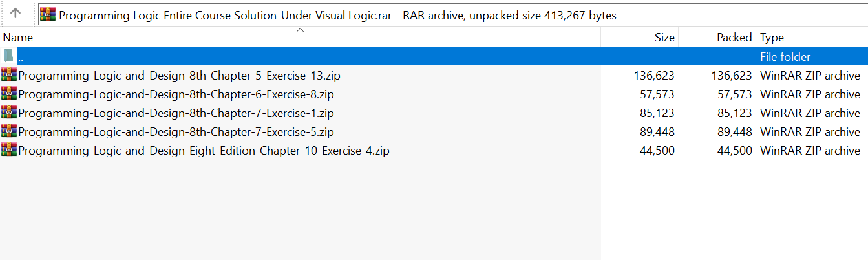Click the Chapter-7-Exercise-1 zip file icon
Image resolution: width=868 pixels, height=260 pixels.
(9, 113)
